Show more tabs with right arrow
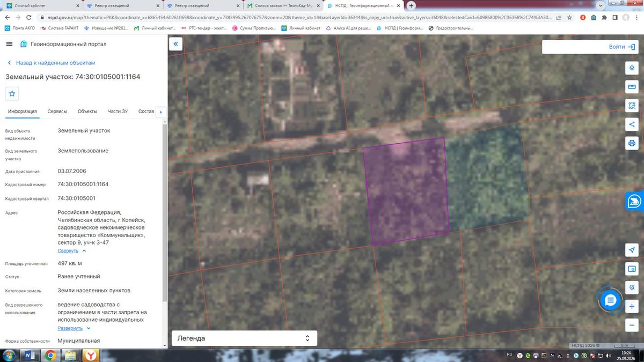 (160, 112)
